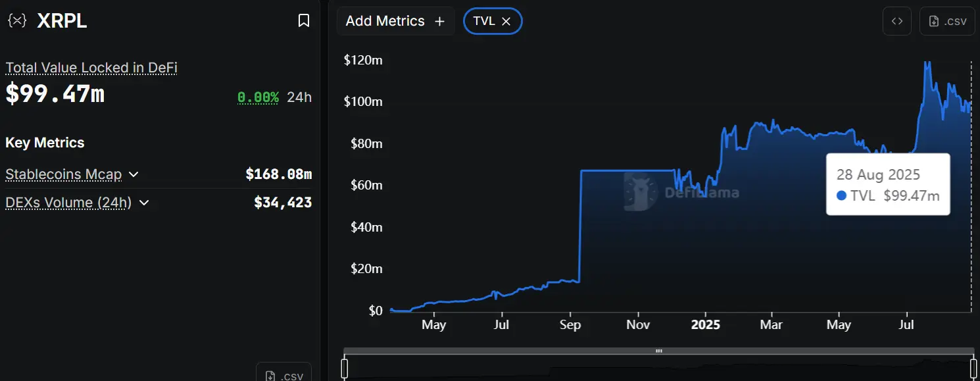
Task: Click the tooltip TVL $99.47m entry
Action: (888, 195)
